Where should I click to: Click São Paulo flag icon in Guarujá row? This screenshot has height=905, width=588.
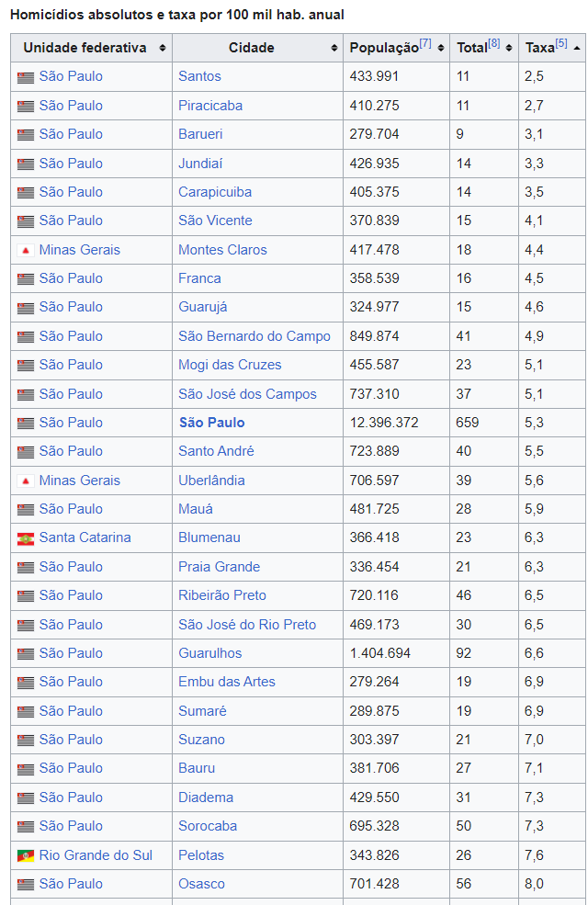[x=26, y=308]
